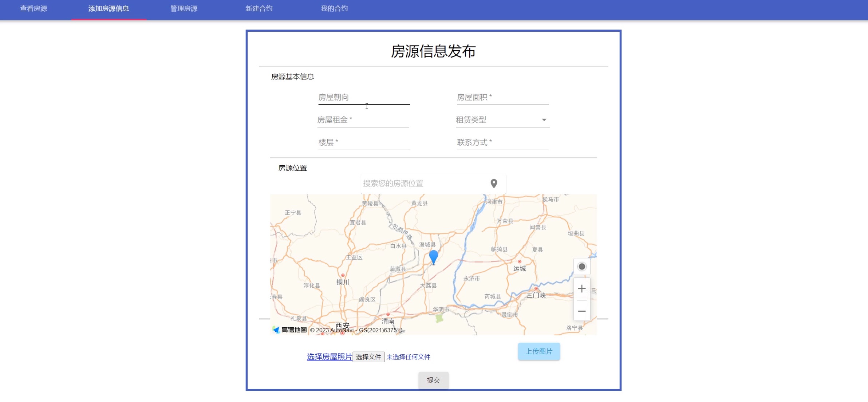Viewport: 868px width, 402px height.
Task: Click the location pin search icon
Action: (x=494, y=184)
